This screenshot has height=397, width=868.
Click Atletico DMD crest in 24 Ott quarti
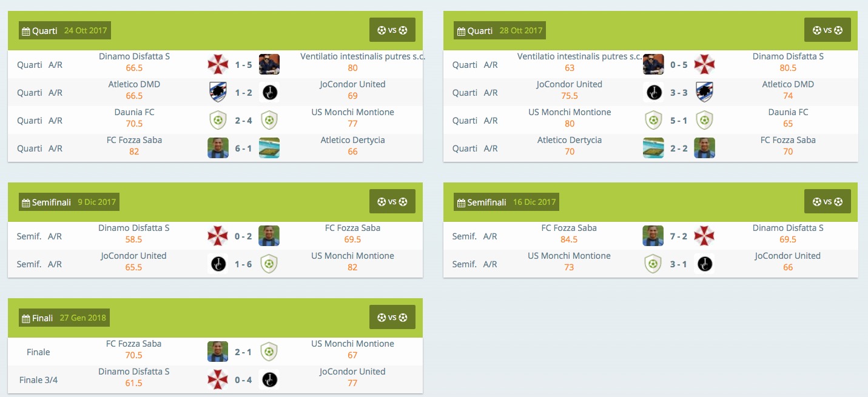click(x=218, y=92)
